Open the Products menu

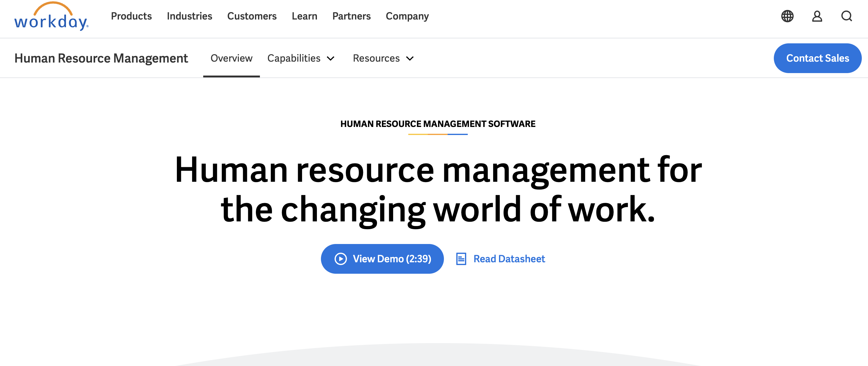[131, 16]
